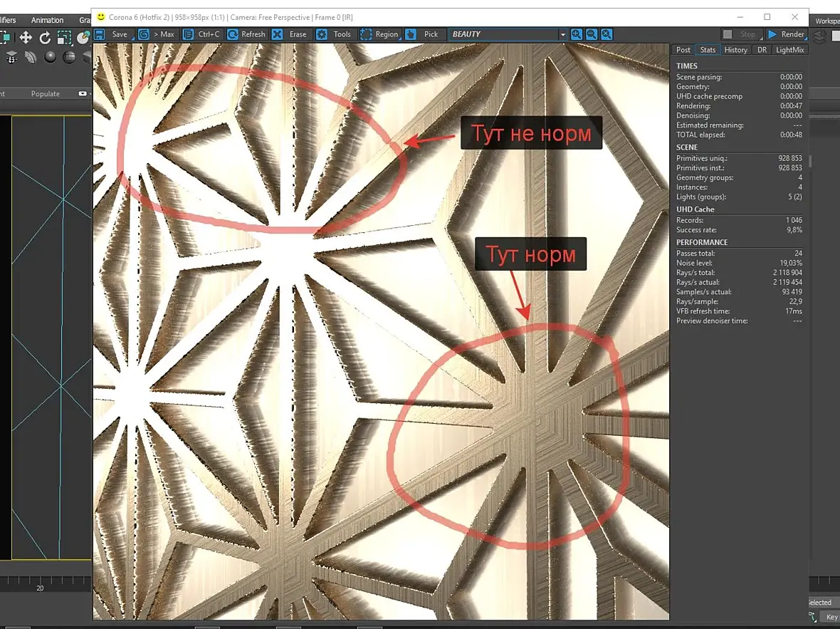Click the Lights (groups) value 5 (2)
This screenshot has height=629, width=840.
click(x=795, y=197)
